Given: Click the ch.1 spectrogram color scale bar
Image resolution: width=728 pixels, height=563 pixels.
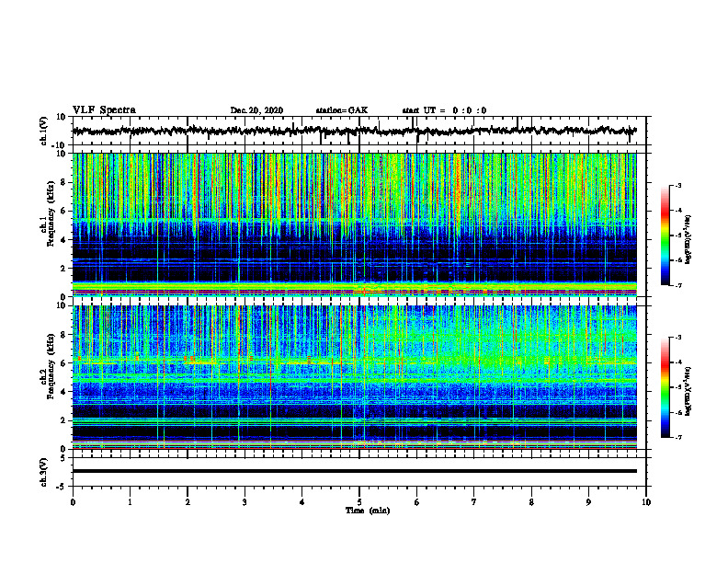Looking at the screenshot, I should pos(665,236).
